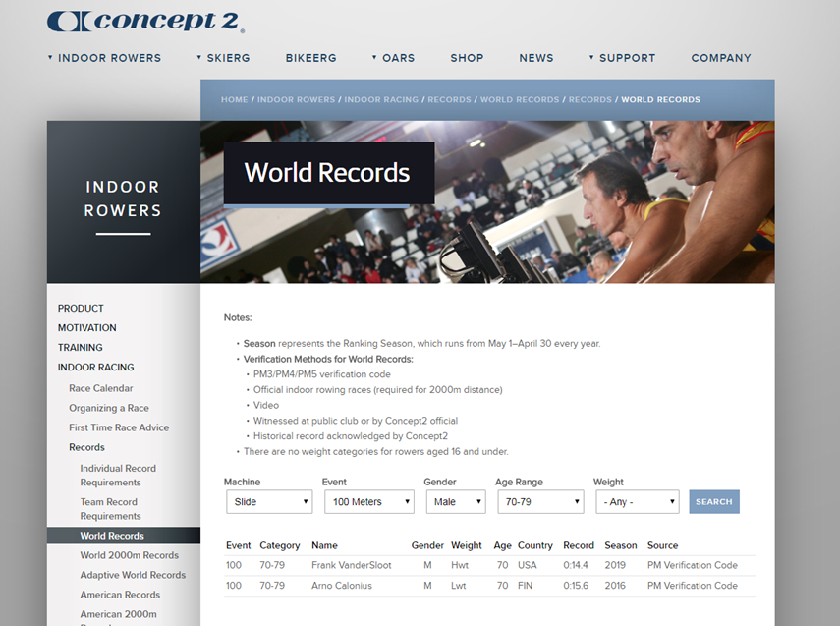
Task: Open the Age Range 70-79 dropdown
Action: tap(539, 502)
